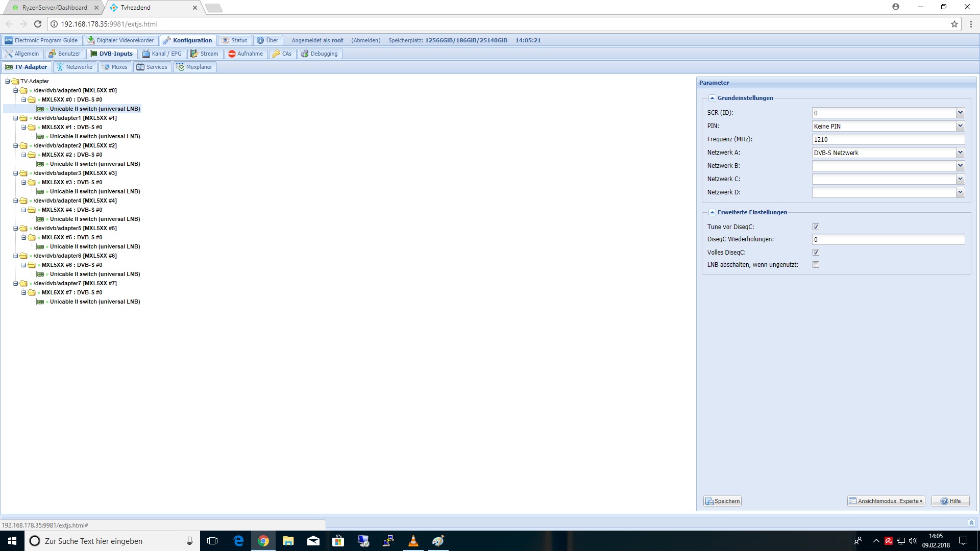Open the Ansichtsmodus: Experte dropdown

886,501
